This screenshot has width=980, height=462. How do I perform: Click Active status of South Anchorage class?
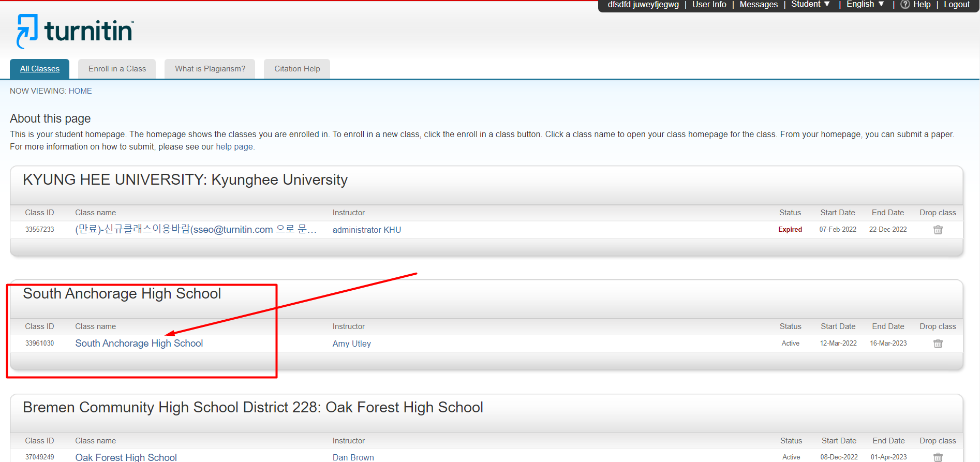(791, 343)
